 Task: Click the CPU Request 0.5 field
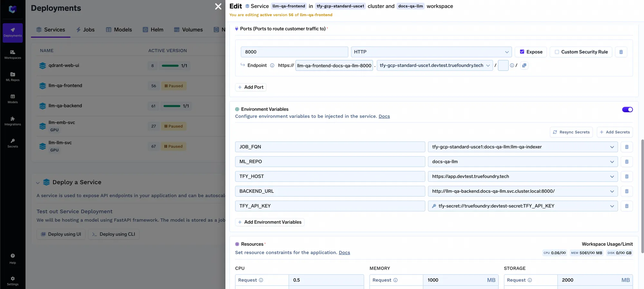(326, 280)
